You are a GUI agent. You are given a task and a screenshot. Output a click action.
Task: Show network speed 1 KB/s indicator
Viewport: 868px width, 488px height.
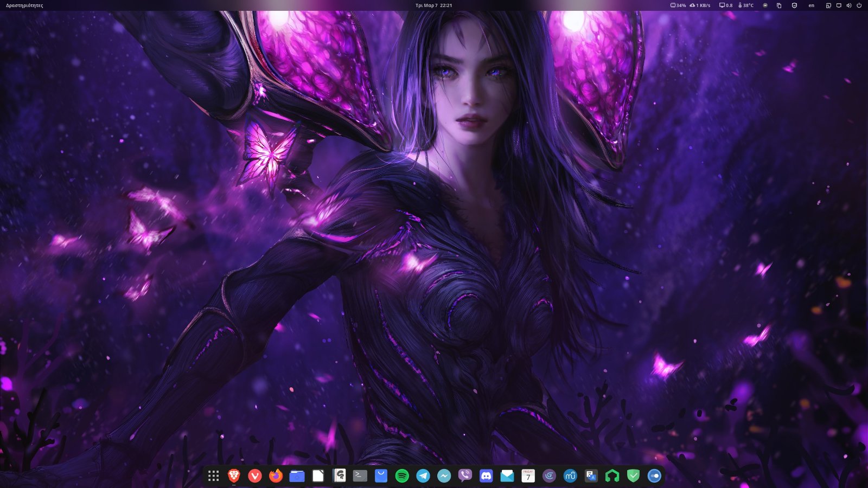700,5
